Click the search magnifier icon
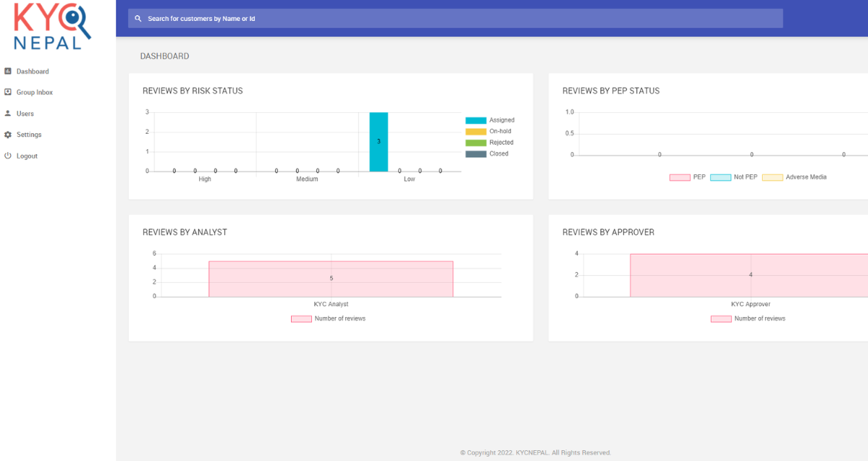Image resolution: width=868 pixels, height=461 pixels. (138, 19)
